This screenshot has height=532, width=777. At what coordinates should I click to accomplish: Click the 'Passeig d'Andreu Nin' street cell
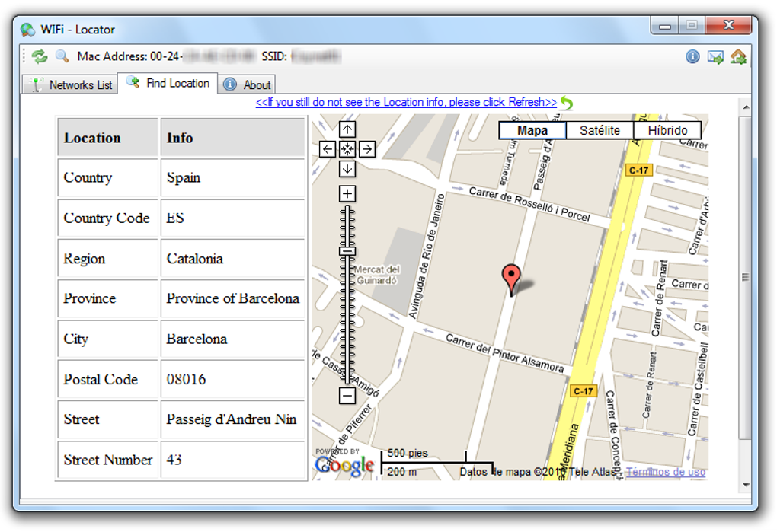click(232, 419)
